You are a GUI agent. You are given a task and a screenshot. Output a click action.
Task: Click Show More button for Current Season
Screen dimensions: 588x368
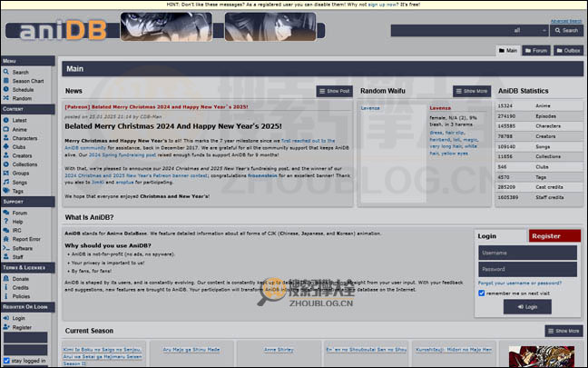tap(563, 331)
